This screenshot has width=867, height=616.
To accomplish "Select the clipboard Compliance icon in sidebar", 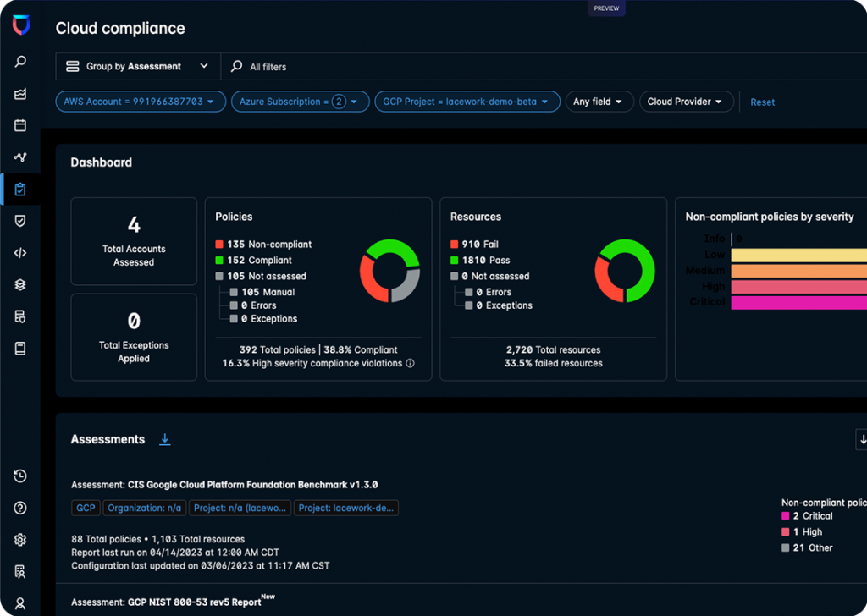I will point(19,189).
